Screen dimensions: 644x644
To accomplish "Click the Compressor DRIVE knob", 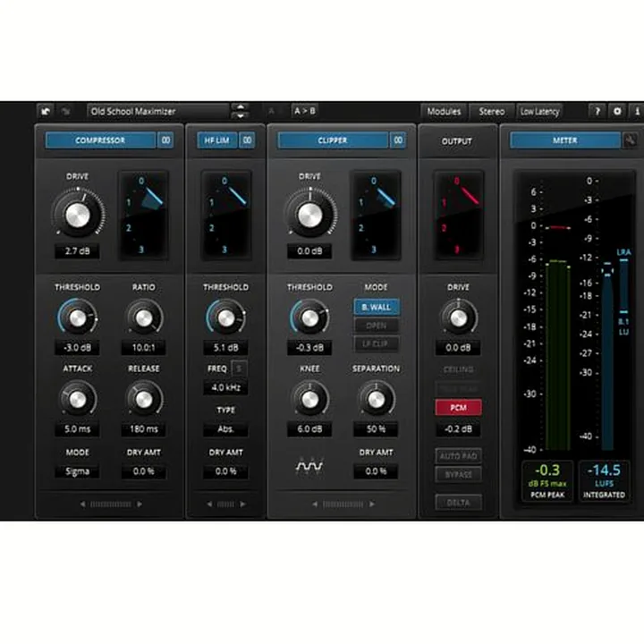I will 78,215.
